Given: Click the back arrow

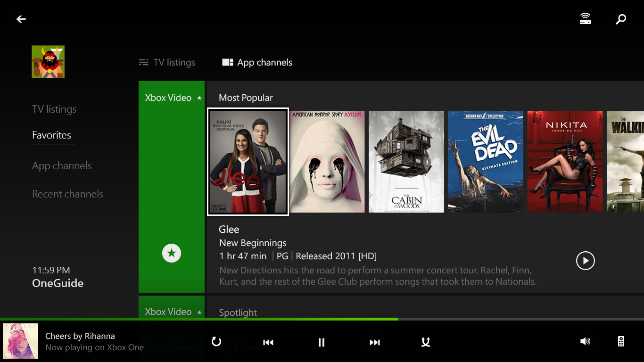Looking at the screenshot, I should (x=21, y=19).
